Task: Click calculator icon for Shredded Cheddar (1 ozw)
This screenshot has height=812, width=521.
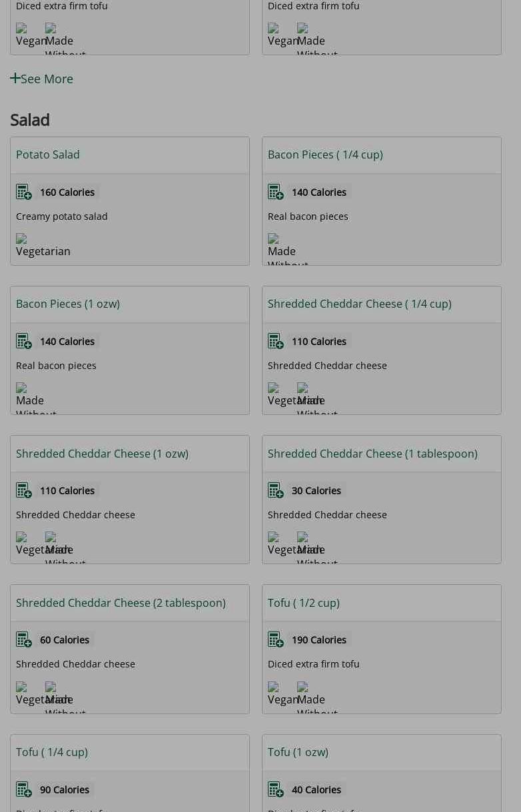Action: [x=24, y=490]
